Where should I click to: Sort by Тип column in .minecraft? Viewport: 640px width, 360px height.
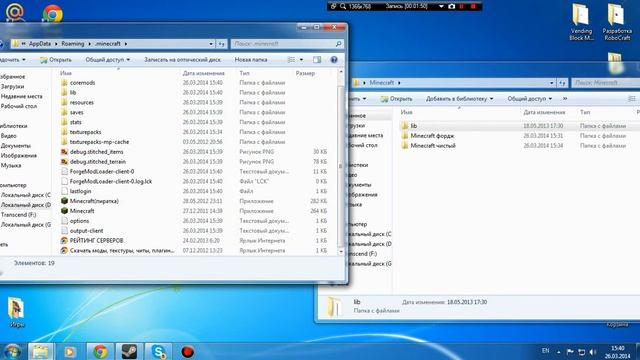[x=244, y=73]
